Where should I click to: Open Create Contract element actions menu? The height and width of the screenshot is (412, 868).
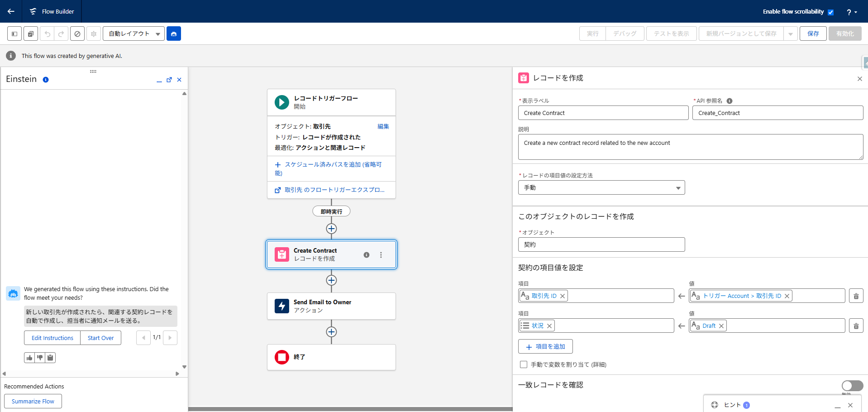[381, 255]
